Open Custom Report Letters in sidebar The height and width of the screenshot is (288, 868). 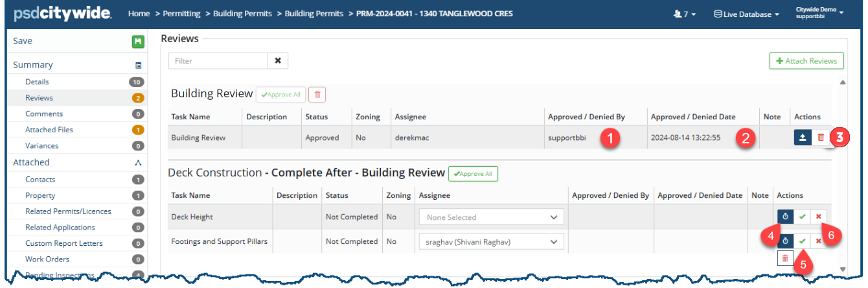tap(64, 244)
